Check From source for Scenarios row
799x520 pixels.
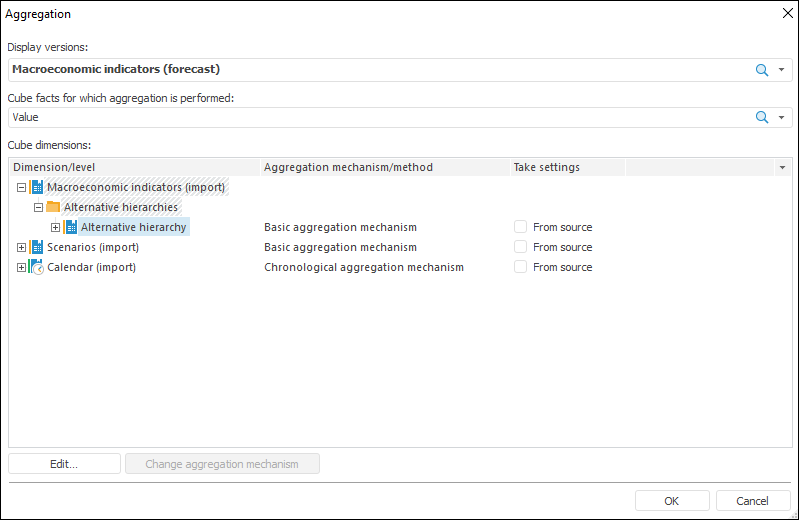520,247
